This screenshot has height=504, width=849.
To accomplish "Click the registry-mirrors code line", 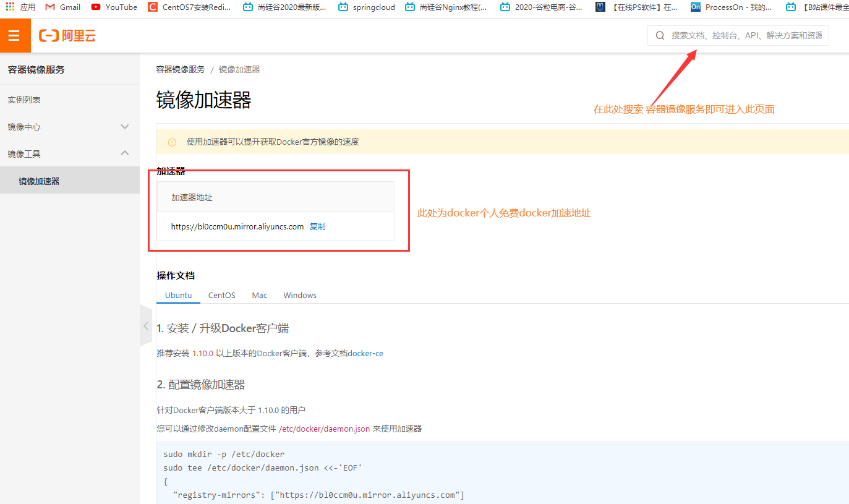I will coord(318,495).
